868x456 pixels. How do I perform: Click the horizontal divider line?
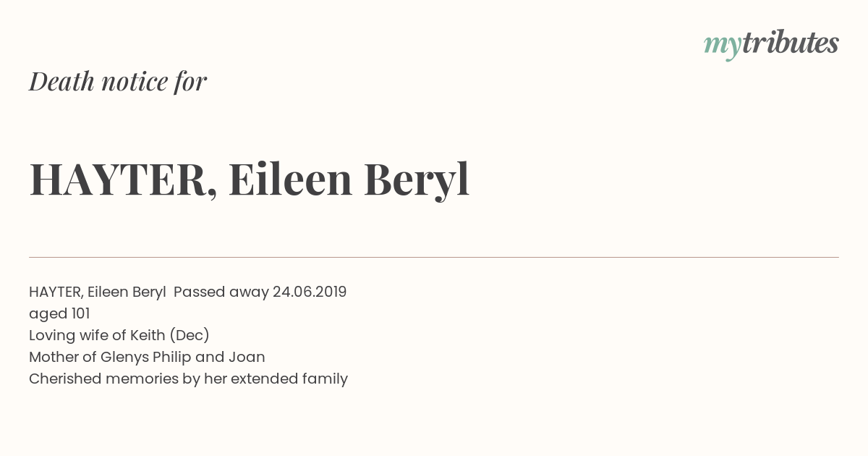(434, 257)
